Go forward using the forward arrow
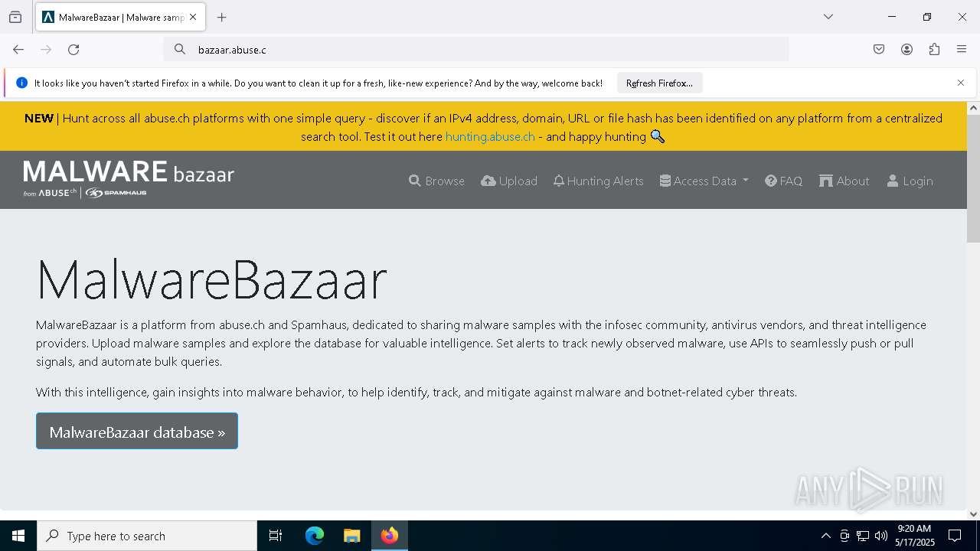This screenshot has width=980, height=551. [46, 49]
